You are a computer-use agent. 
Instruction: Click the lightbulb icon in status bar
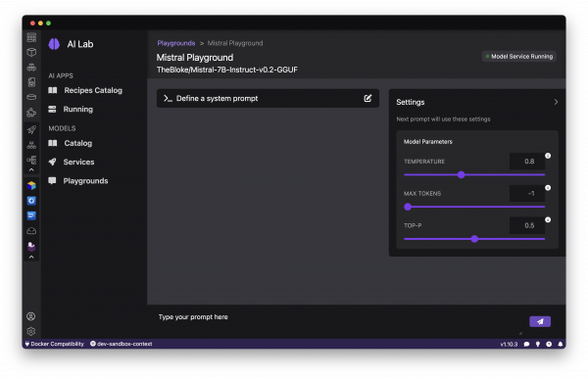click(538, 344)
